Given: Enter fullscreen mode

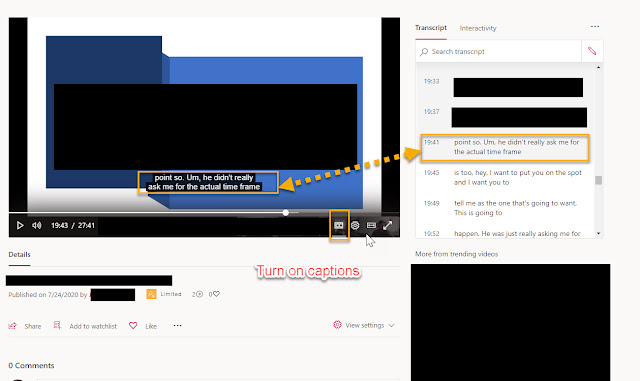Looking at the screenshot, I should [x=387, y=225].
